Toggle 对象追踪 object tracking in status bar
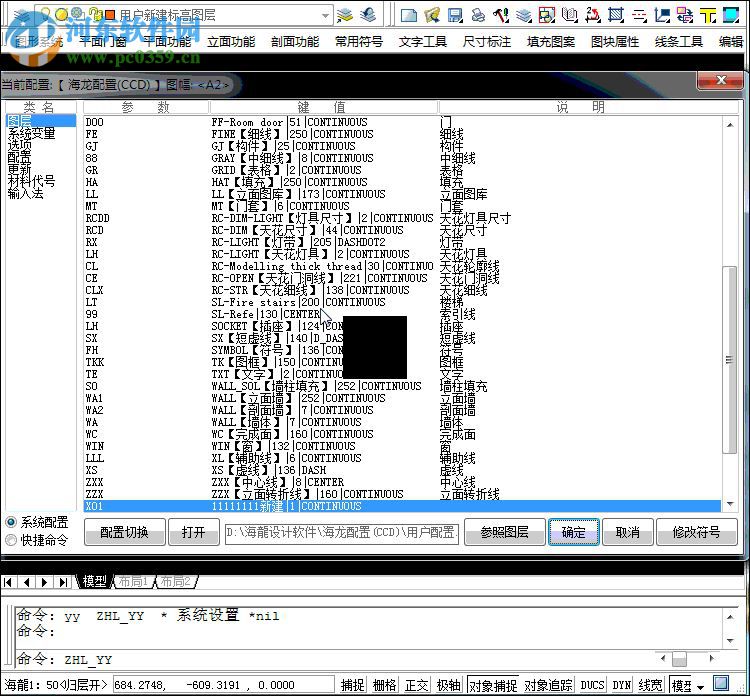 click(x=548, y=685)
